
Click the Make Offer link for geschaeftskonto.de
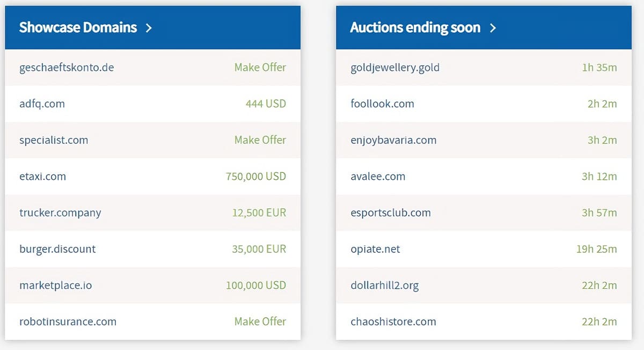(x=260, y=68)
